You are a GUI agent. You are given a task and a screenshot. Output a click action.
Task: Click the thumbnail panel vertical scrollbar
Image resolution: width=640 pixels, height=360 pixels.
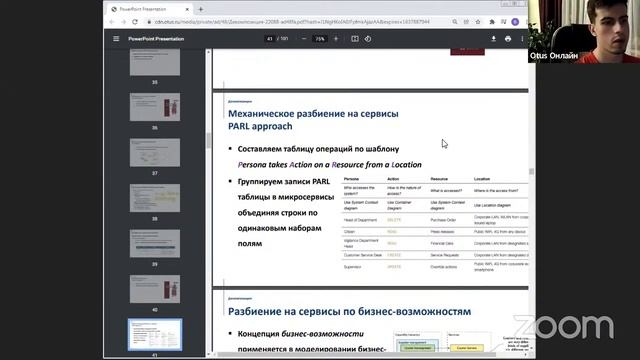(209, 202)
